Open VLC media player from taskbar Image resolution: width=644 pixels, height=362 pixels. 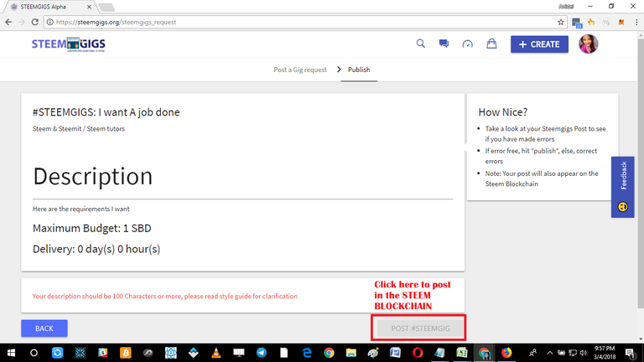click(x=216, y=353)
